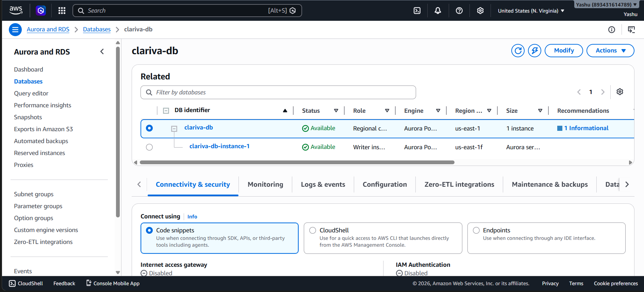This screenshot has height=292, width=644.
Task: Refresh the clariva-db page
Action: [518, 51]
